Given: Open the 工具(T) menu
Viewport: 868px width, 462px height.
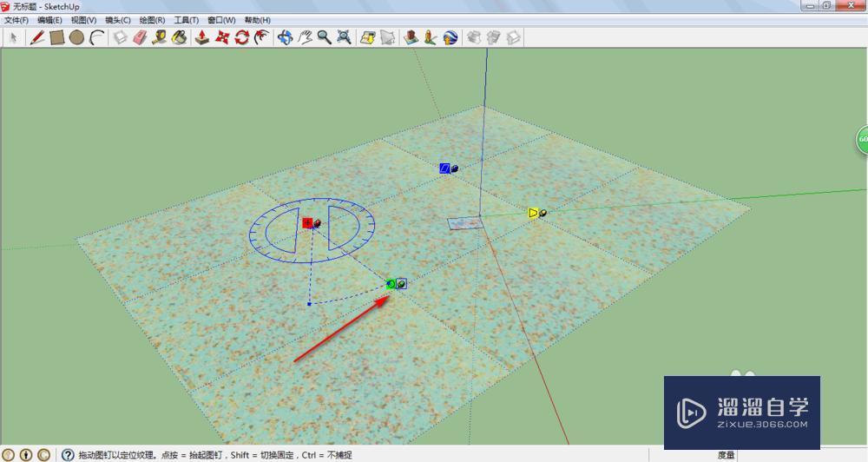Looking at the screenshot, I should [186, 20].
